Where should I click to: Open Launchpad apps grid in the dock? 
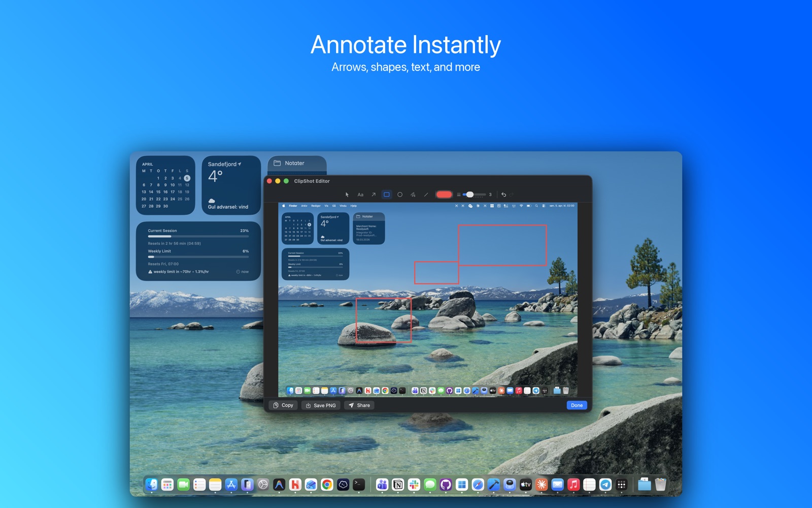pyautogui.click(x=167, y=485)
